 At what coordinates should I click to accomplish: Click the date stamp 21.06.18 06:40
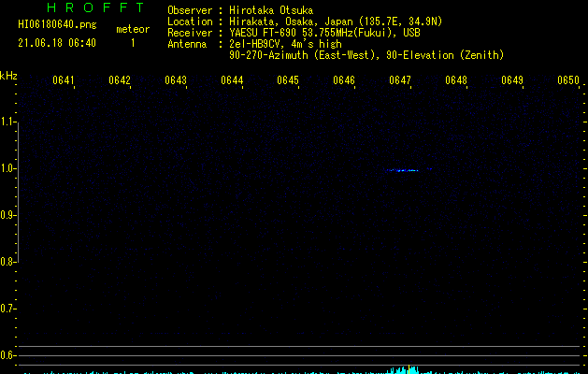coord(57,43)
